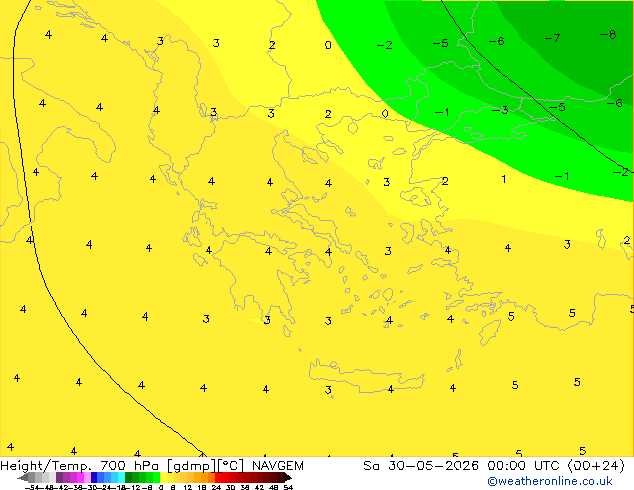Click the '00:00 UTC' time text
The width and height of the screenshot is (634, 490).
525,466
